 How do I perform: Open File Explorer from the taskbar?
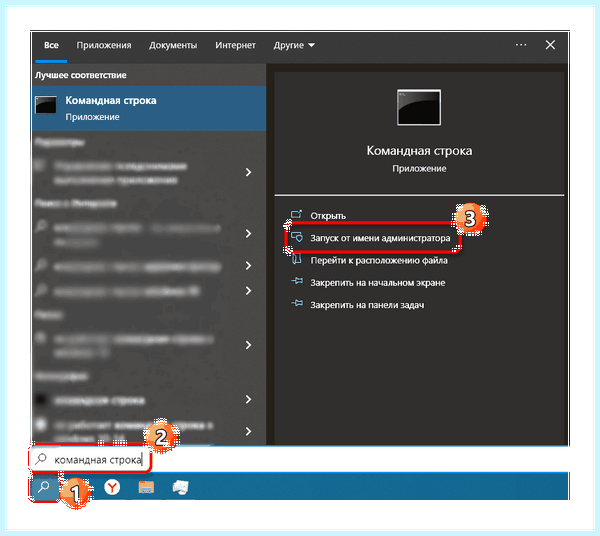tap(146, 487)
